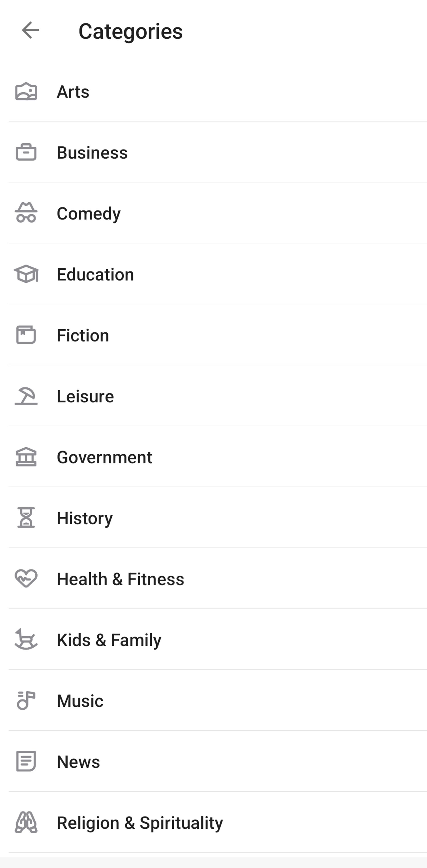
Task: Tap the back arrow icon
Action: pos(30,30)
